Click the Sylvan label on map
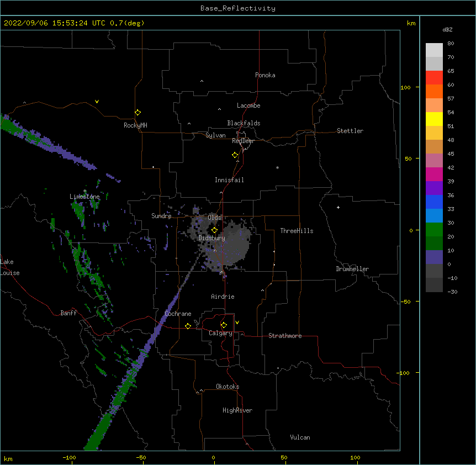This screenshot has height=465, width=476. click(x=215, y=135)
